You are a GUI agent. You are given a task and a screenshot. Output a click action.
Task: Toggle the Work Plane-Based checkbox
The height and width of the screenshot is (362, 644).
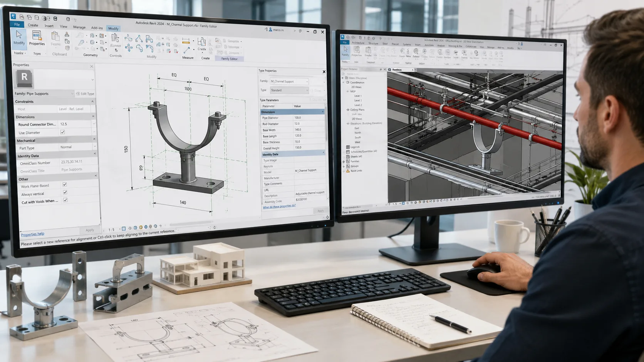pos(65,185)
